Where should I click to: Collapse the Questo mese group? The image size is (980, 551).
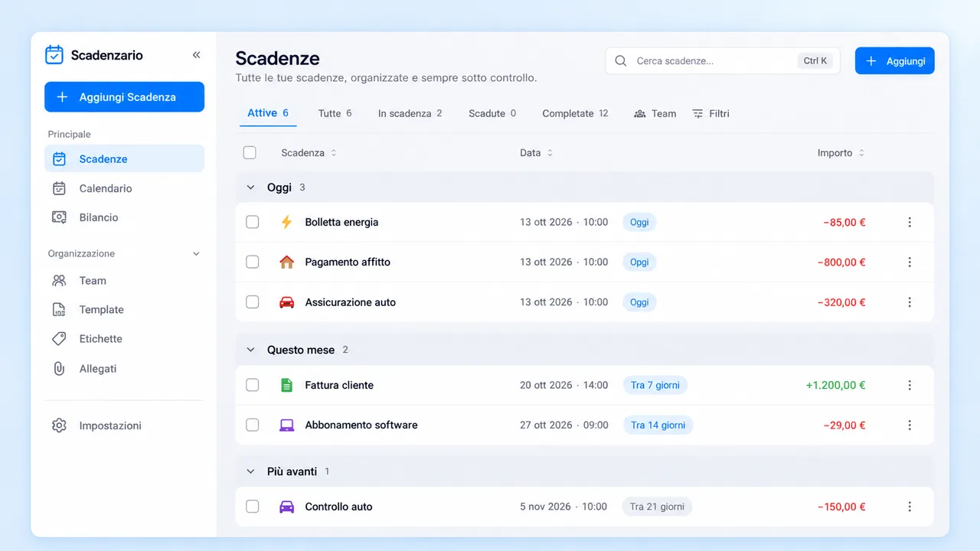250,350
